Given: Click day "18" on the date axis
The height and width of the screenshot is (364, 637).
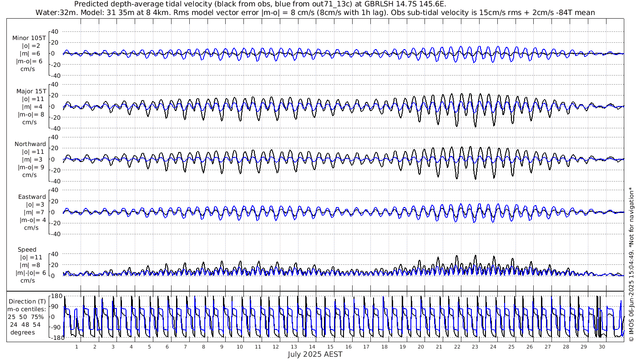Looking at the screenshot, I should (x=384, y=347).
